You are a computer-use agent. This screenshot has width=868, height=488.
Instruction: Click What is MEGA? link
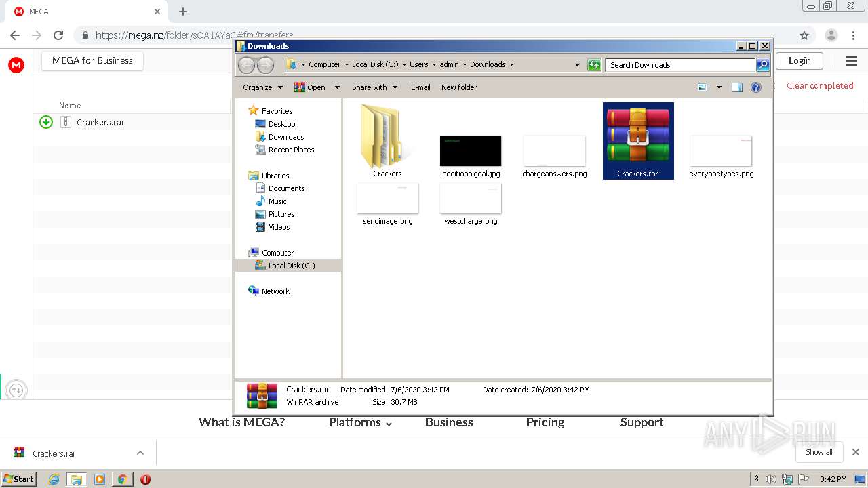tap(241, 422)
